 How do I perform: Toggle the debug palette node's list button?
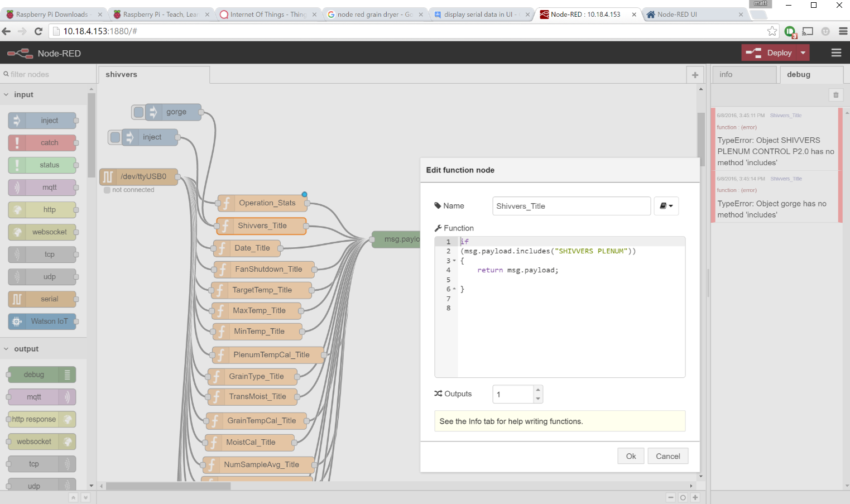(x=68, y=375)
